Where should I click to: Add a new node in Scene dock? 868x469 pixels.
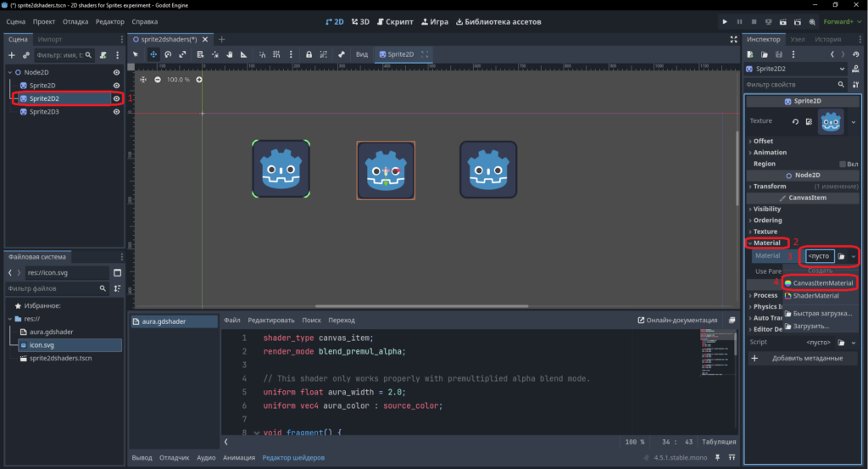point(12,55)
